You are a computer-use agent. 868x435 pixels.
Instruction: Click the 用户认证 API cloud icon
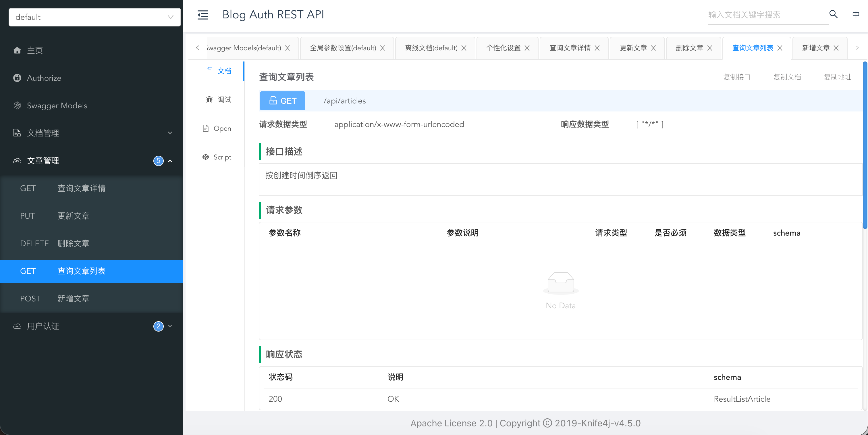(x=17, y=326)
